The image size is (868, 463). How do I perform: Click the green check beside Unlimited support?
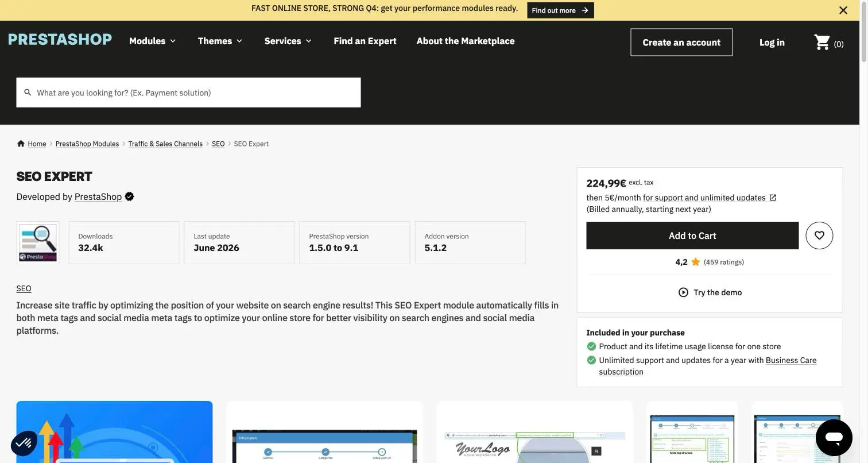click(x=591, y=360)
